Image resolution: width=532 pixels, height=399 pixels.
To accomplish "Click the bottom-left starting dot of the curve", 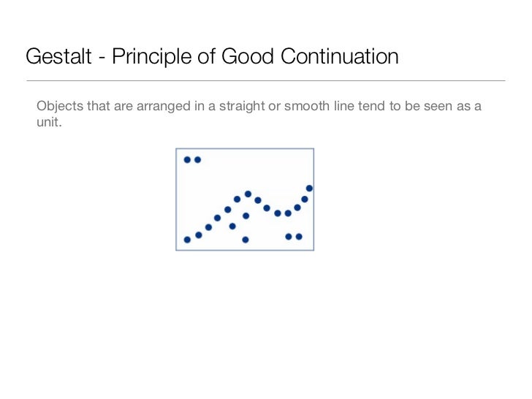I will (187, 240).
